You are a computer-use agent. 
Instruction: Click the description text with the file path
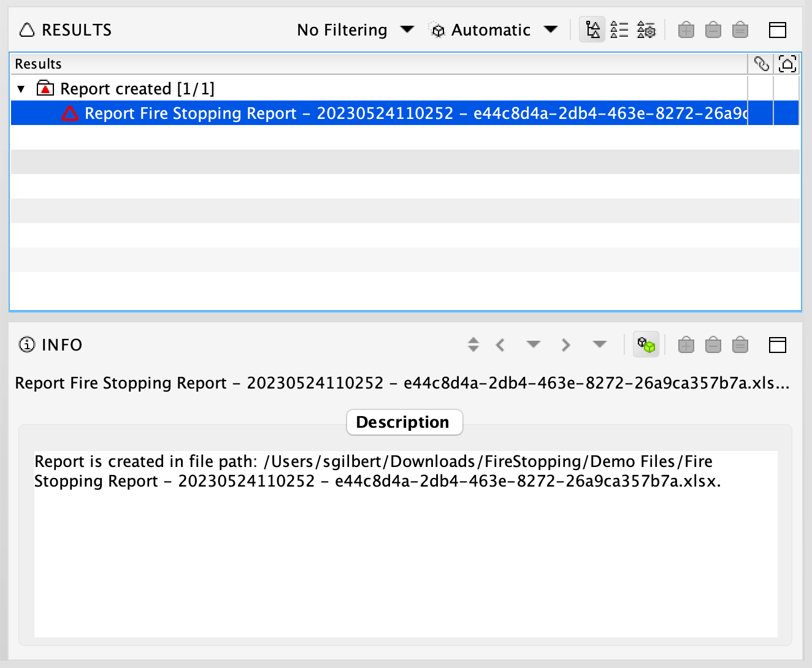(x=378, y=471)
